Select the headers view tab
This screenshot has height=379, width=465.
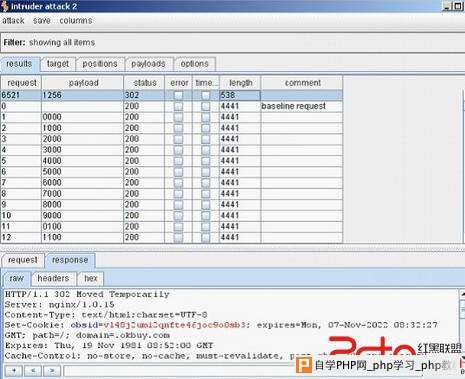click(53, 278)
